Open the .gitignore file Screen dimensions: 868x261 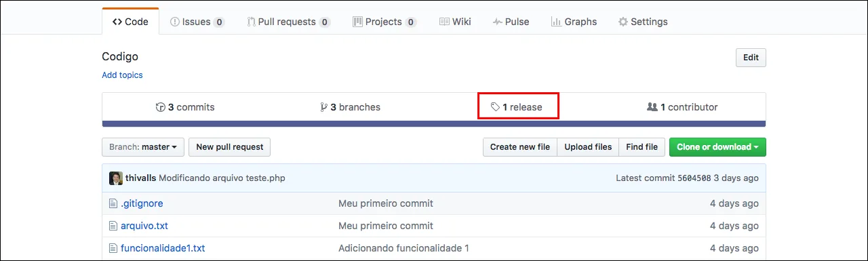click(x=142, y=203)
